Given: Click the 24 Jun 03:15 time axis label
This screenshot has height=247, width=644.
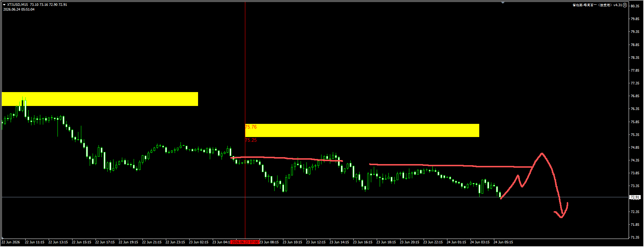Looking at the screenshot, I should [480, 242].
